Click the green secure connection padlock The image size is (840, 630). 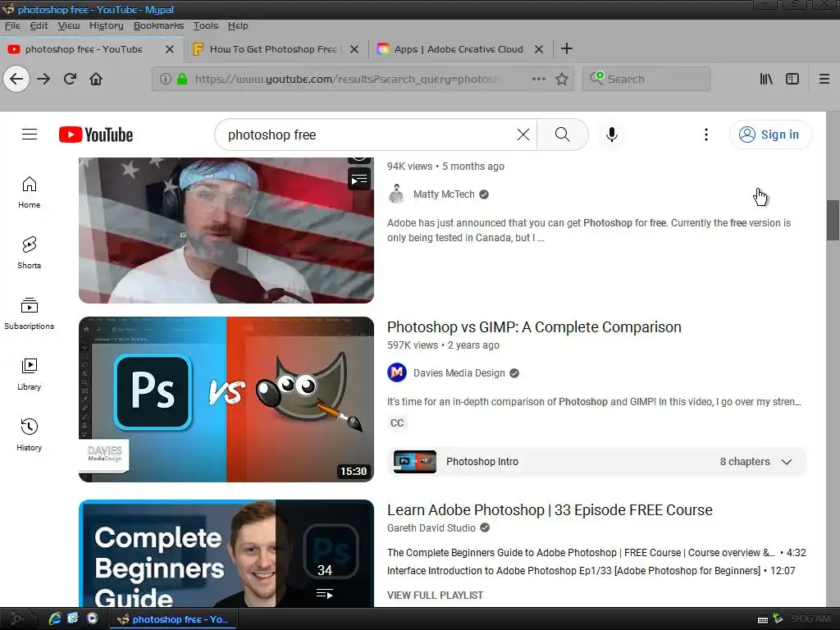[182, 80]
